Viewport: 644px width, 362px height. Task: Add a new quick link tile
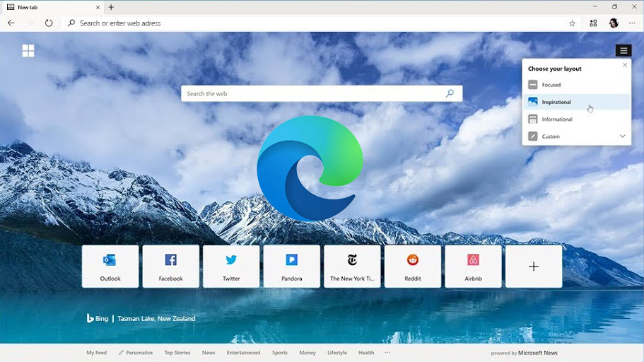point(534,266)
